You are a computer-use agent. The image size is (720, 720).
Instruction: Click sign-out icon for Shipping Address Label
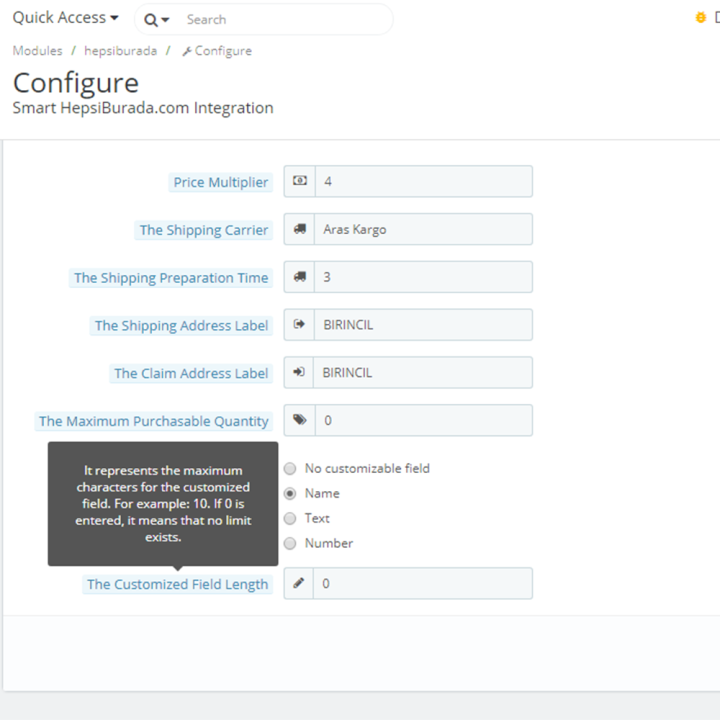coord(299,325)
